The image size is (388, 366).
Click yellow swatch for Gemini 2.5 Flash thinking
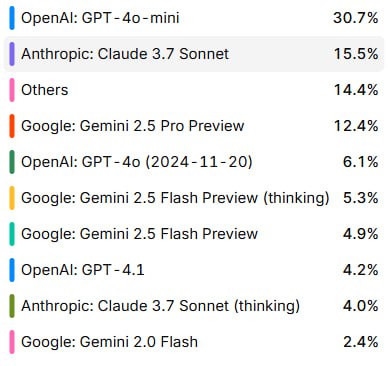click(12, 198)
